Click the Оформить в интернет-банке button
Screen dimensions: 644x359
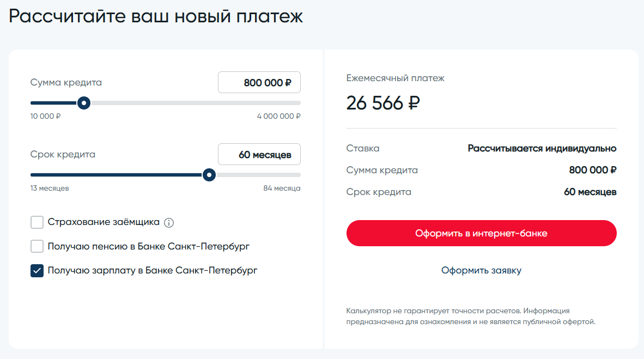[x=481, y=233]
